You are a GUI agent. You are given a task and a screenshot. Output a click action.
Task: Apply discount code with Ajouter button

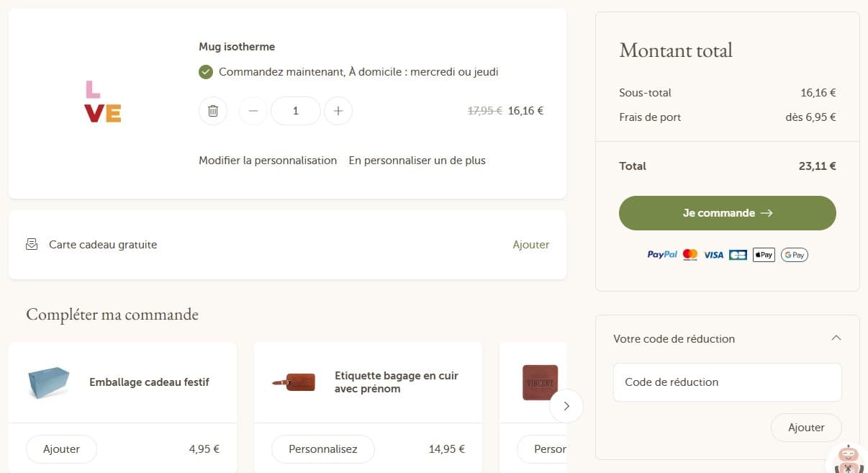pyautogui.click(x=806, y=428)
